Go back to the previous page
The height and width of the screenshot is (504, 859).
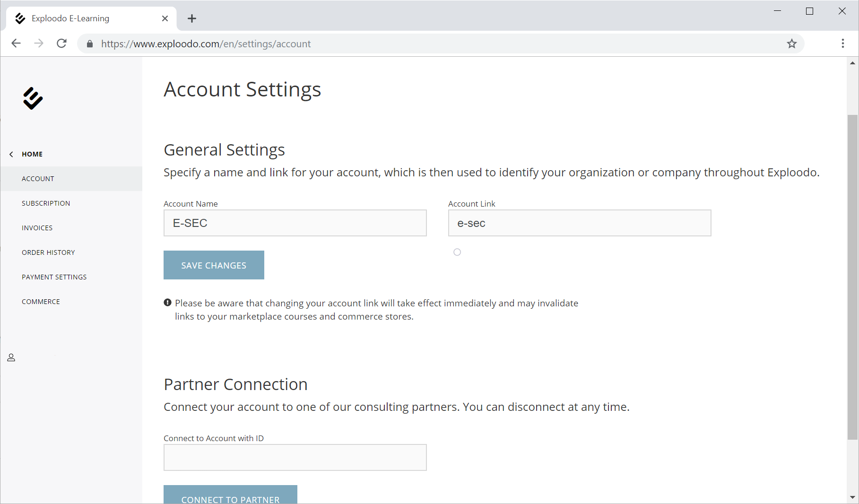(x=16, y=44)
